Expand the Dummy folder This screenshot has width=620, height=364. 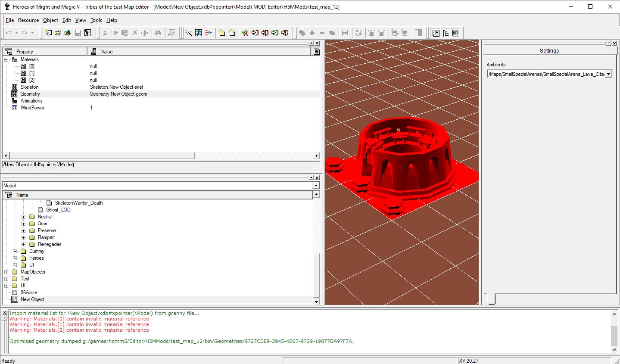click(15, 251)
